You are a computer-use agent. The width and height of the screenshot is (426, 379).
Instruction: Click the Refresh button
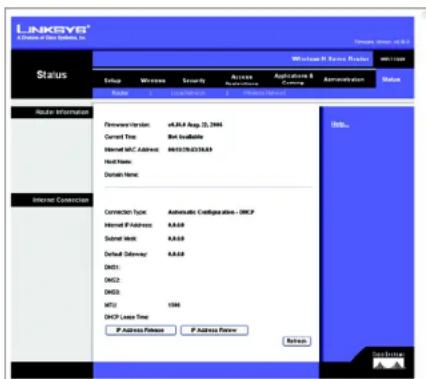click(297, 341)
